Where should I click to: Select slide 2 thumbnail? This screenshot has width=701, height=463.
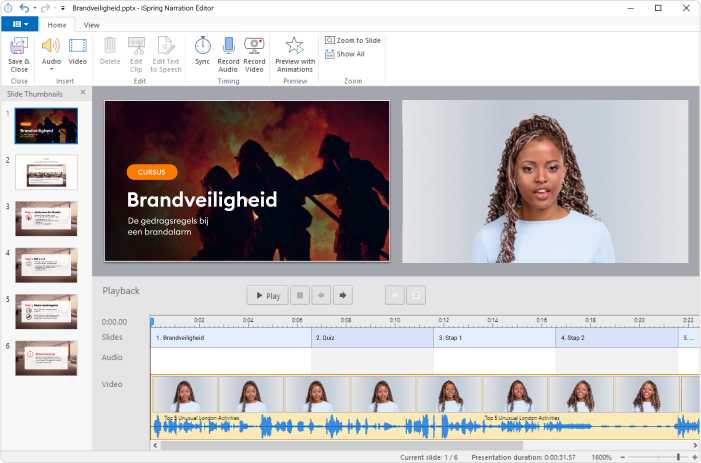coord(46,172)
